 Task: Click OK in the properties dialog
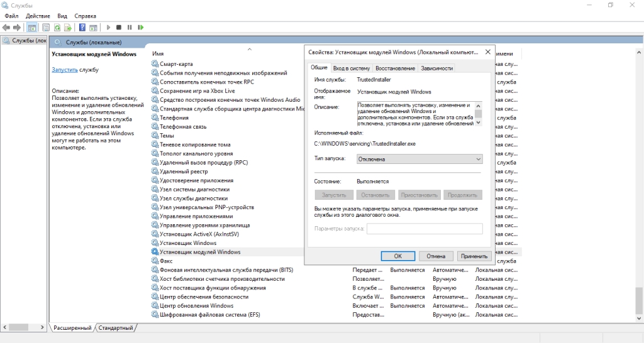398,256
